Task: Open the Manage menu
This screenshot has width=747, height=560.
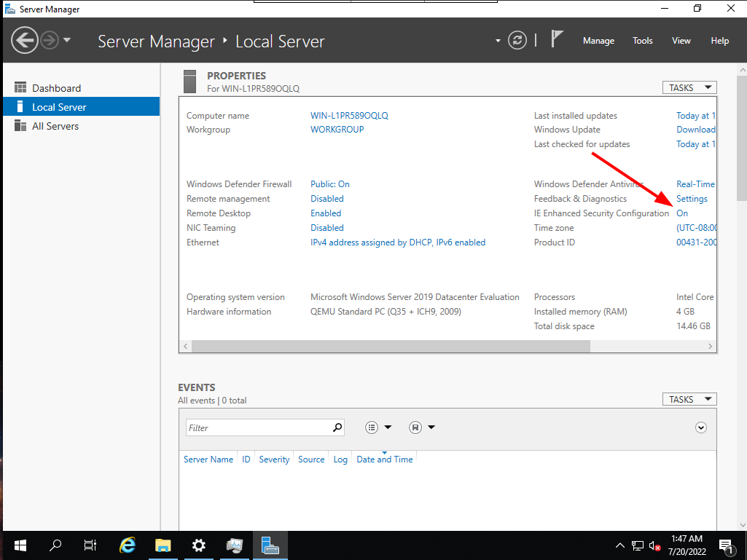Action: pos(598,41)
